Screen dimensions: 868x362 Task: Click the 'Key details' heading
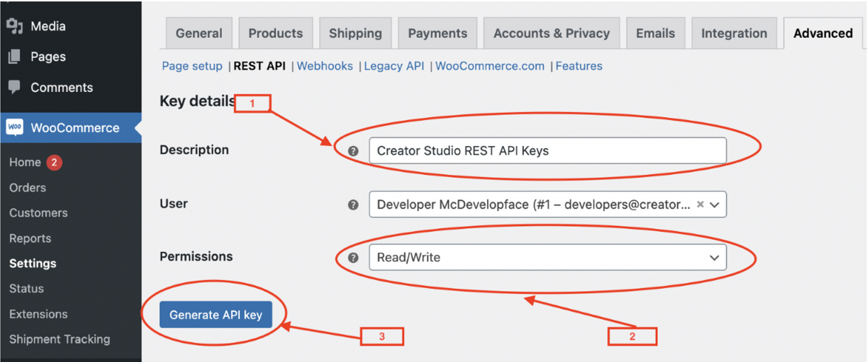(x=197, y=101)
